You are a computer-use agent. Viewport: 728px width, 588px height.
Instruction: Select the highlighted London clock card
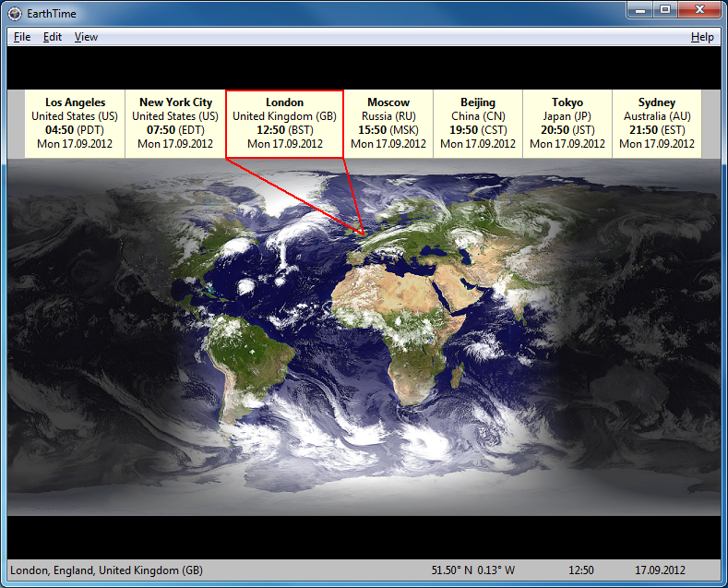pyautogui.click(x=284, y=123)
